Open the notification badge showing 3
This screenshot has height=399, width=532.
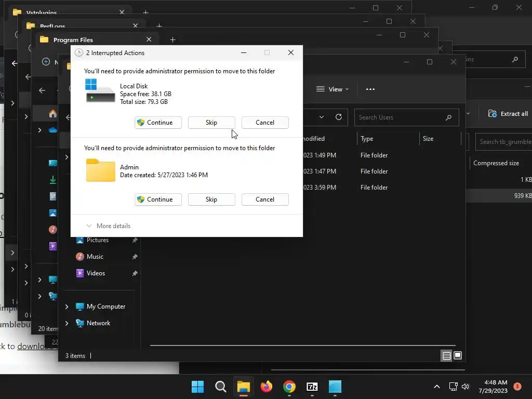pos(517,386)
